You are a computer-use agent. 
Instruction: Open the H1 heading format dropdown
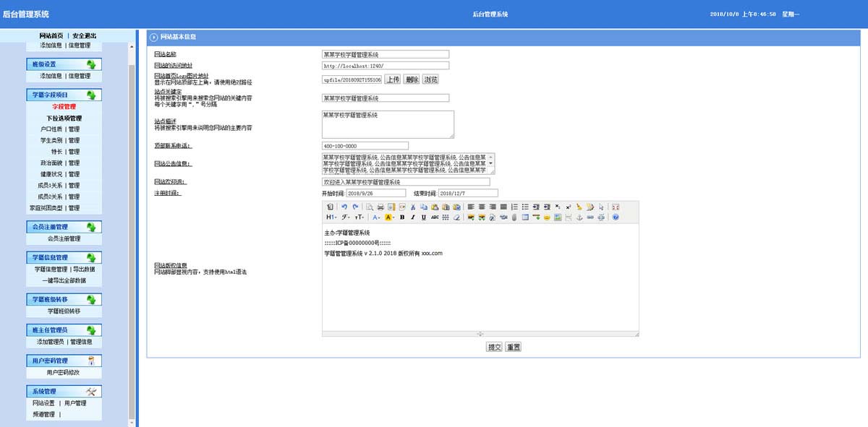(331, 217)
